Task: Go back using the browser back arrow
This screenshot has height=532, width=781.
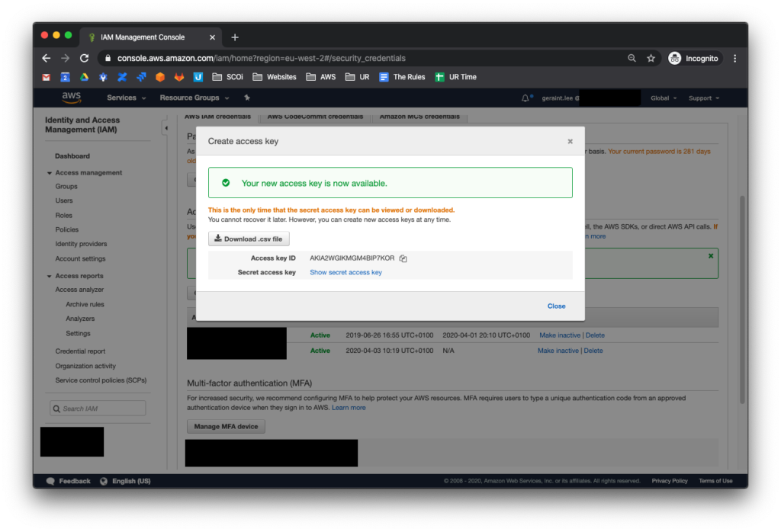Action: pos(47,58)
